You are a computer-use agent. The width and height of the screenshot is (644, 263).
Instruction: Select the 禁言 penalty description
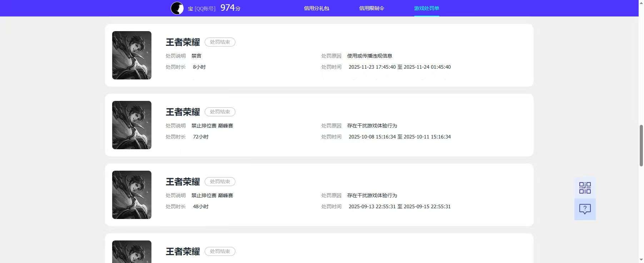click(x=196, y=56)
